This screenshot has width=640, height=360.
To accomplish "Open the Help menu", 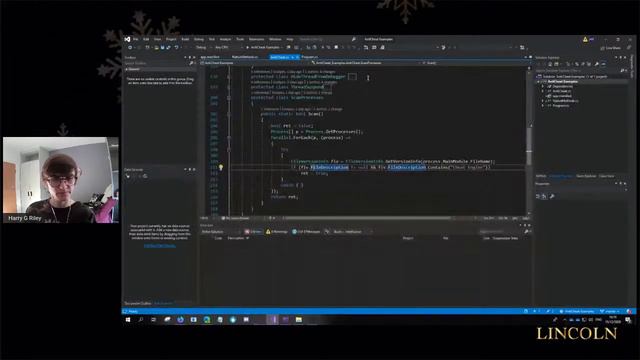I will coord(289,39).
